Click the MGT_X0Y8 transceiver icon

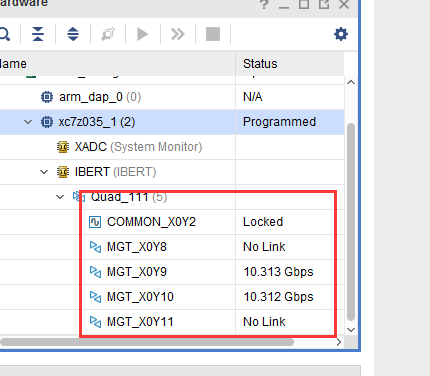(95, 247)
